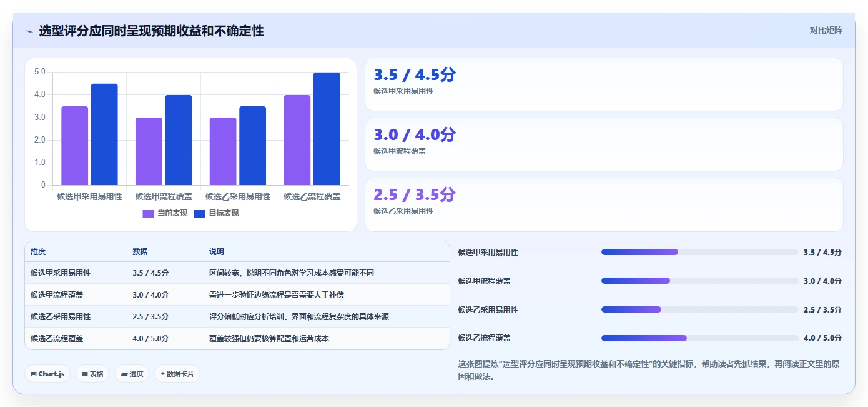This screenshot has height=407, width=868.
Task: Click the 表格 tag chip
Action: pos(92,374)
